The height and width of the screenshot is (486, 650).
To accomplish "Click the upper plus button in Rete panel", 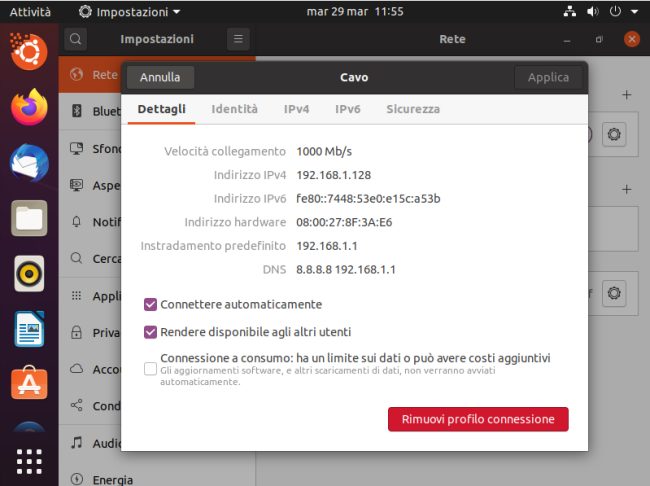I will coord(626,95).
